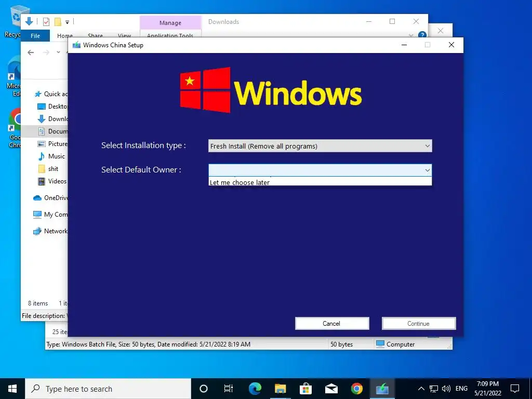Click the ENG language indicator

point(461,389)
